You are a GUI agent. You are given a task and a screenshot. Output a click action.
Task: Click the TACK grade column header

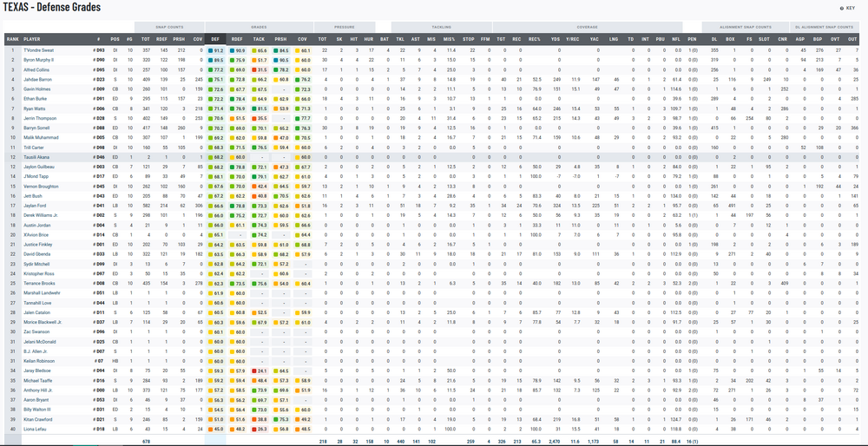(259, 39)
